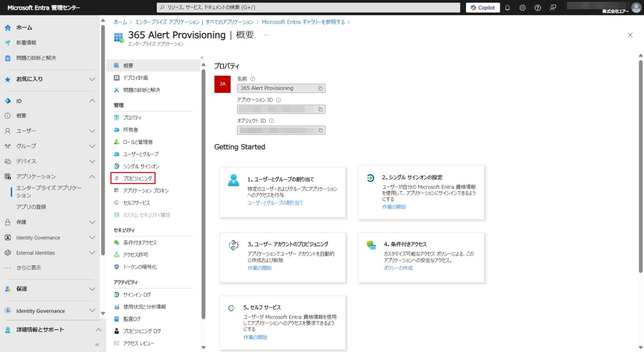
Task: Open プロビジョニング in the management menu
Action: tap(137, 179)
